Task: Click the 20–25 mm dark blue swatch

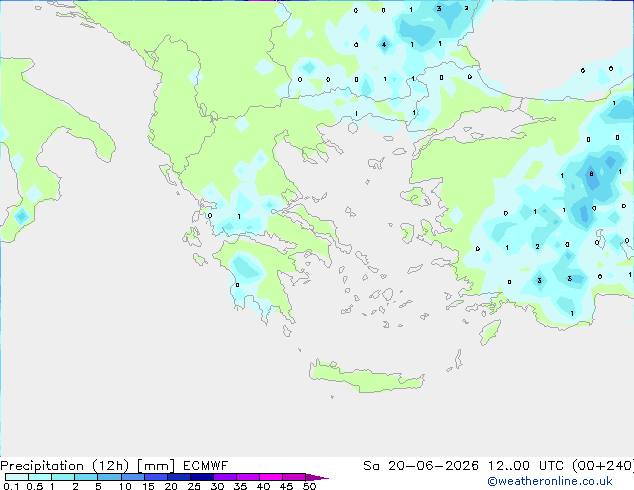Action: [x=179, y=477]
